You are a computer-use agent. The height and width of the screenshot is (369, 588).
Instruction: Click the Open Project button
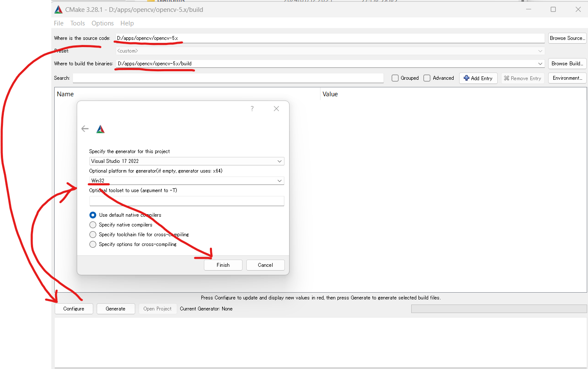coord(158,309)
